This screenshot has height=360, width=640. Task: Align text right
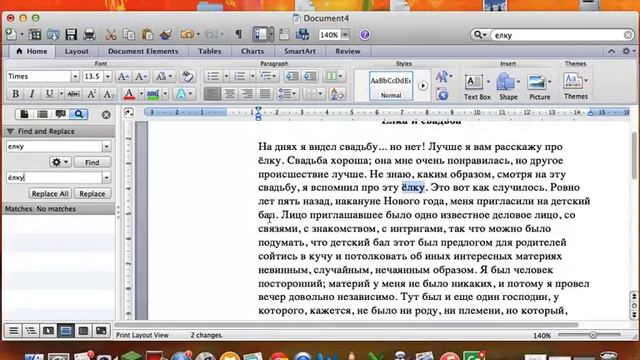pyautogui.click(x=247, y=94)
